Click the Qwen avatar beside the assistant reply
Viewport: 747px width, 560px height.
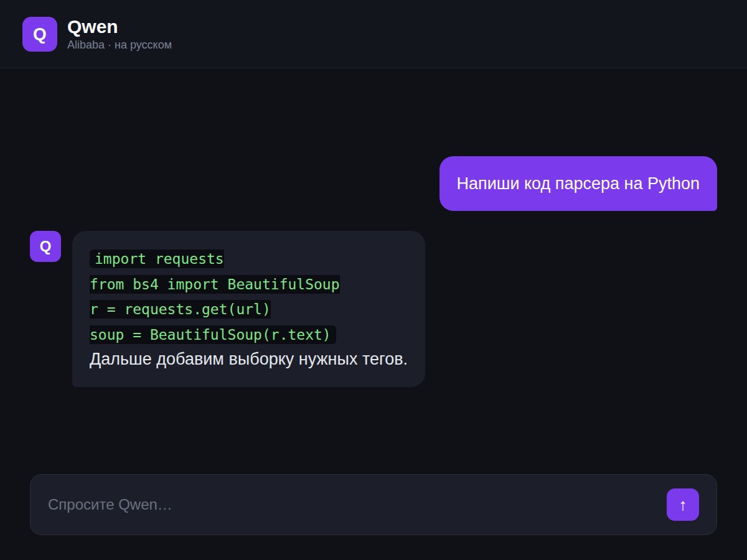click(45, 246)
